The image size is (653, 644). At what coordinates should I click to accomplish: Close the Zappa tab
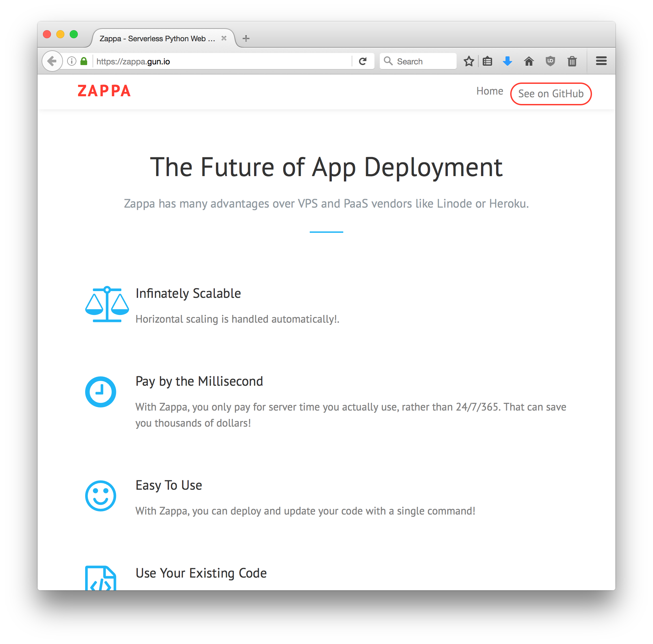tap(224, 38)
